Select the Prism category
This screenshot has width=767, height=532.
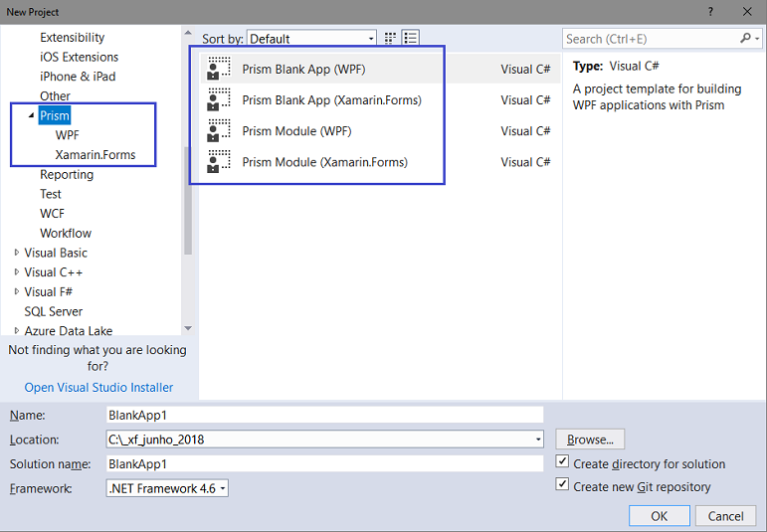55,115
